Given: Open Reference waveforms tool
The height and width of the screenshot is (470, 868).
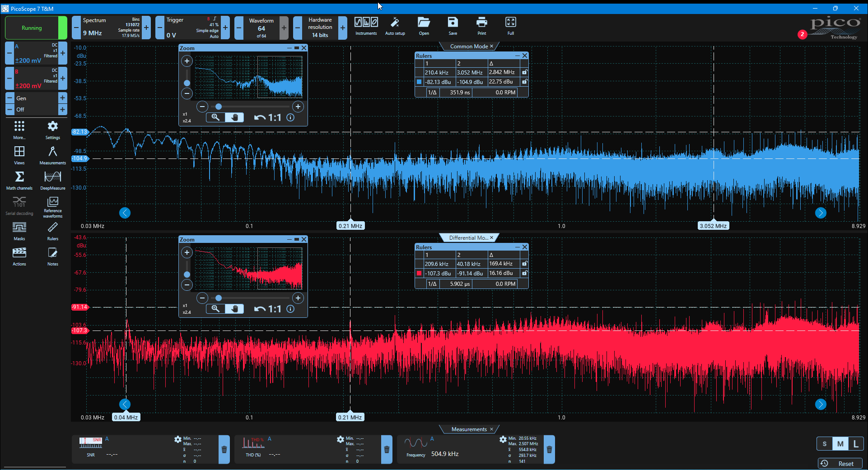Looking at the screenshot, I should 53,207.
